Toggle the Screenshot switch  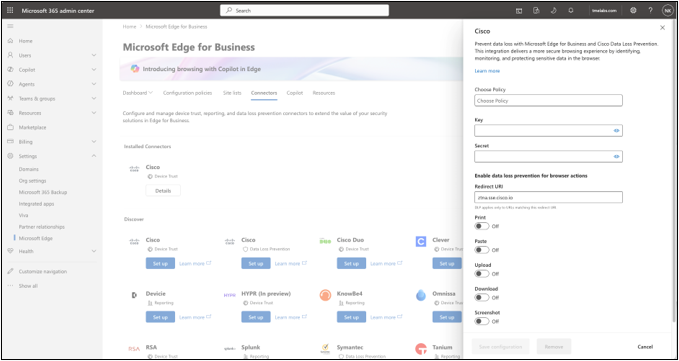[x=482, y=321]
